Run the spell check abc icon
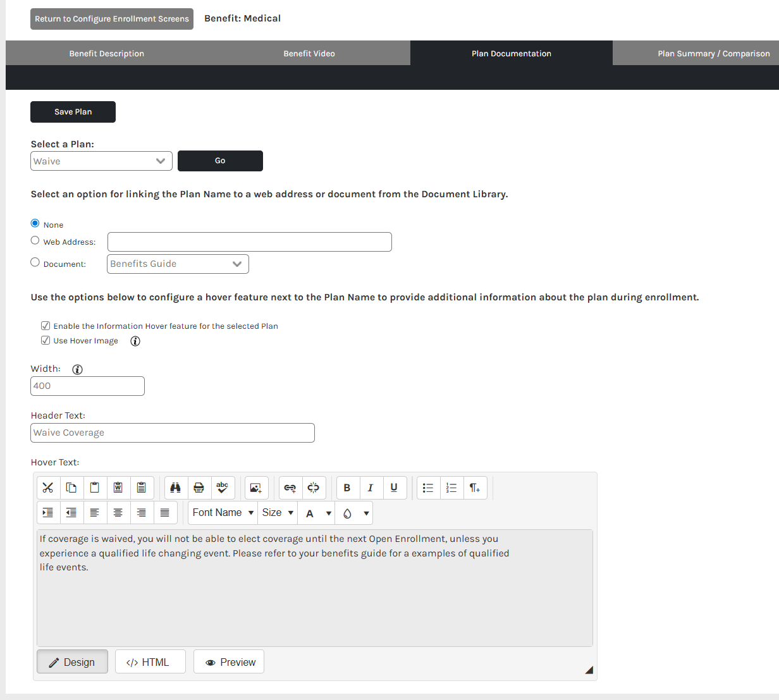 point(223,488)
